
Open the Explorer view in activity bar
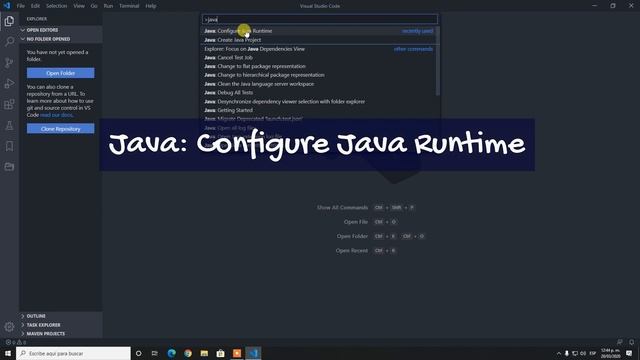point(9,21)
